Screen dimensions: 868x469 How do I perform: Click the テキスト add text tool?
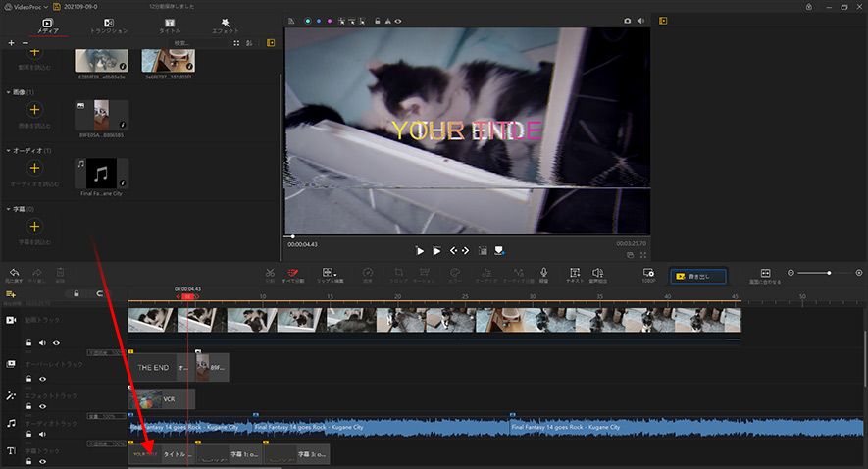point(575,273)
